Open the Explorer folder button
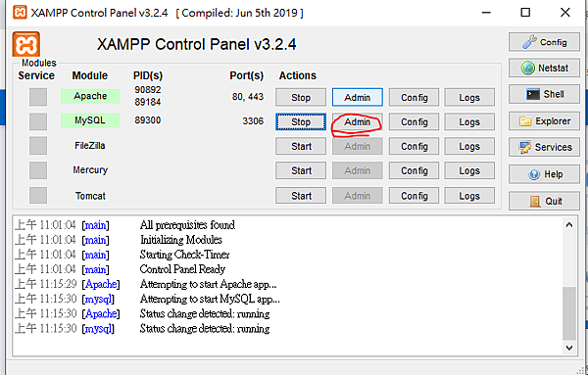This screenshot has height=375, width=588. tap(544, 121)
